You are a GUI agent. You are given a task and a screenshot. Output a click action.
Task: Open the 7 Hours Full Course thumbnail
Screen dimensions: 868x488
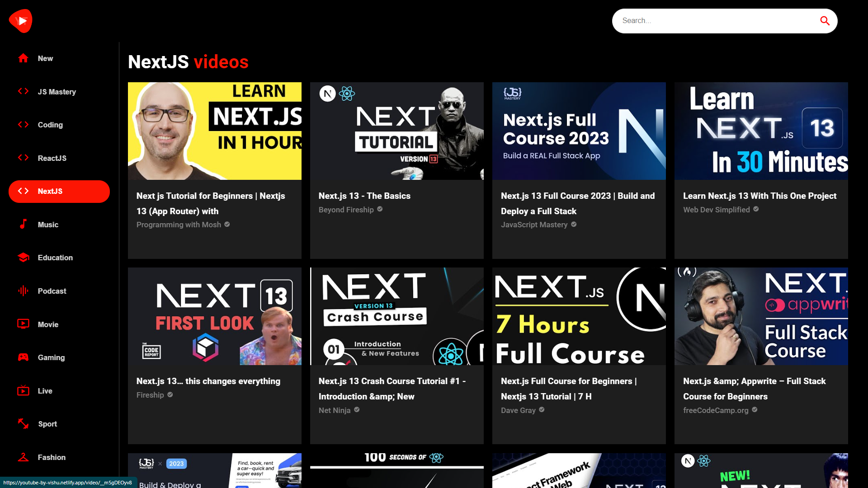[579, 316]
